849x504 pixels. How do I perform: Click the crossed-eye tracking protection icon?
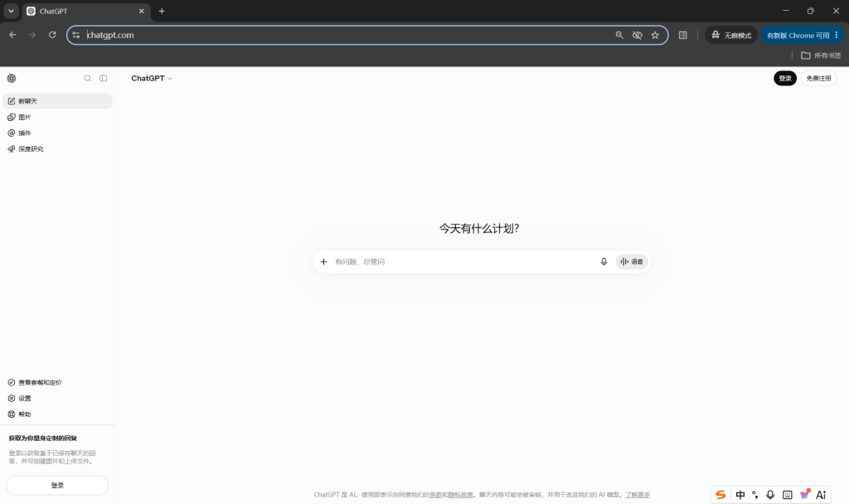click(638, 35)
